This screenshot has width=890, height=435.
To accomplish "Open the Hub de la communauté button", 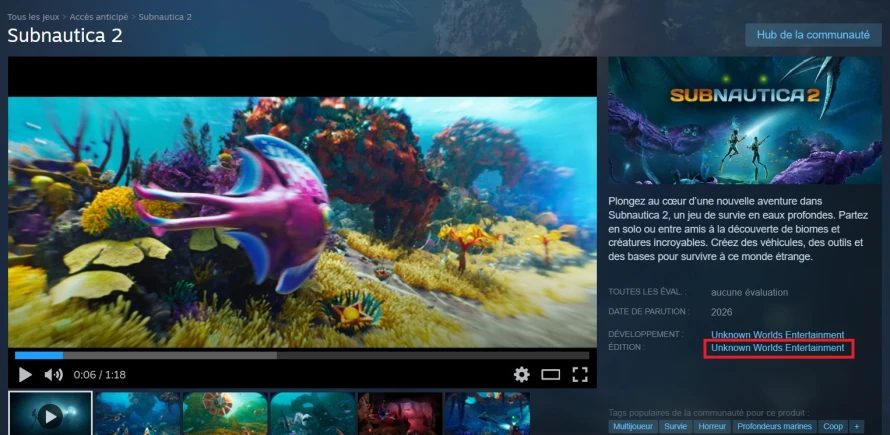I will [813, 35].
